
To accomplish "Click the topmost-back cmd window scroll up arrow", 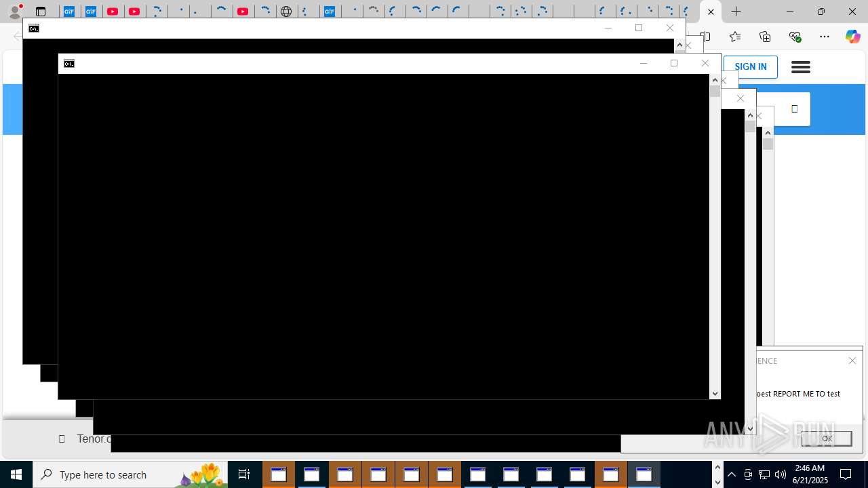I will [679, 45].
